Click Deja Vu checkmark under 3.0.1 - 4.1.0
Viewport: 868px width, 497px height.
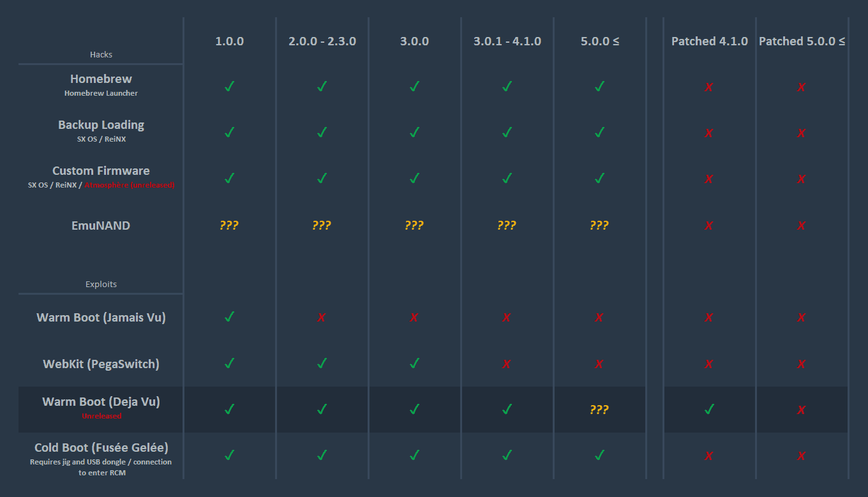coord(507,409)
